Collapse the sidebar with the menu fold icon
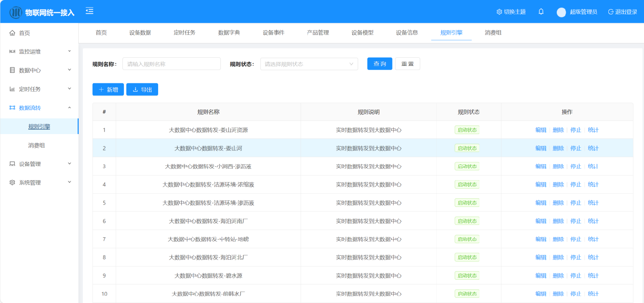This screenshot has height=303, width=644. (90, 11)
